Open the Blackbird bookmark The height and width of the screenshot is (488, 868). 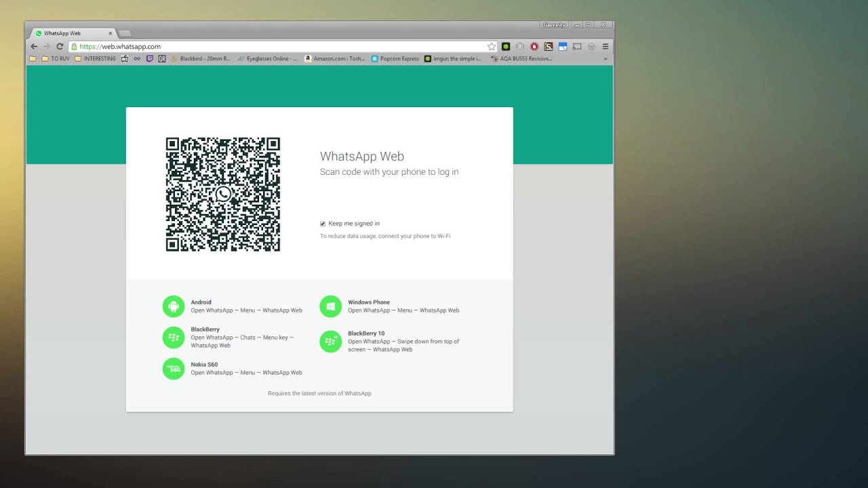tap(201, 59)
